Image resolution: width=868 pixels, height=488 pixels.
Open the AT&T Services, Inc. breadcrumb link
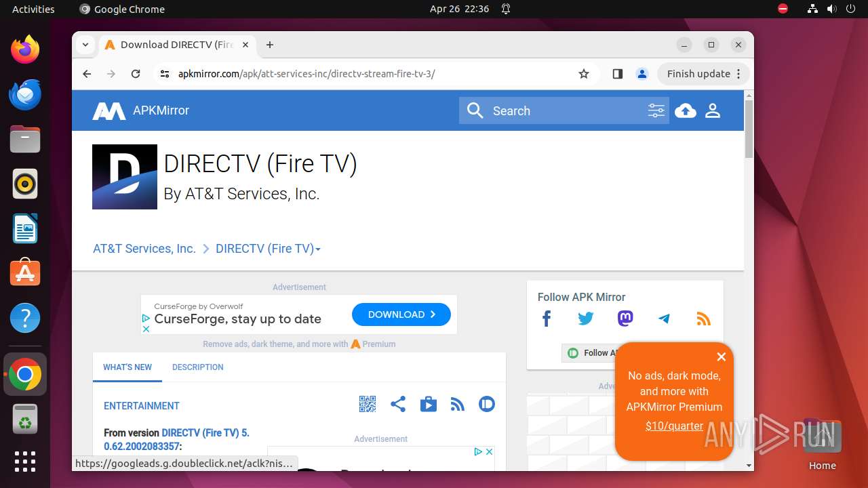point(144,249)
